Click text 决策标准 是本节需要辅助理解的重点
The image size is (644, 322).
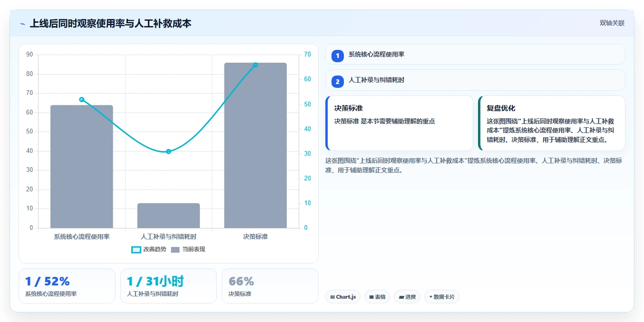click(384, 121)
